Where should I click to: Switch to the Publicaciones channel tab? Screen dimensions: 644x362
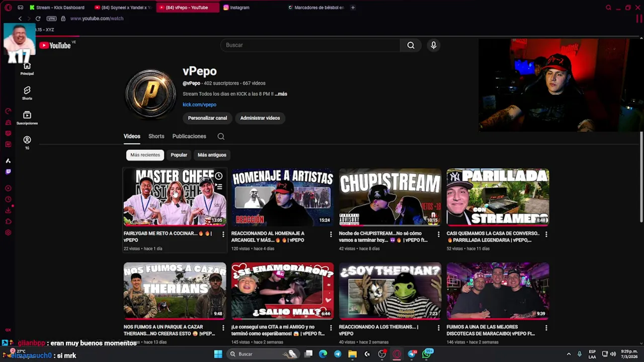coord(189,136)
